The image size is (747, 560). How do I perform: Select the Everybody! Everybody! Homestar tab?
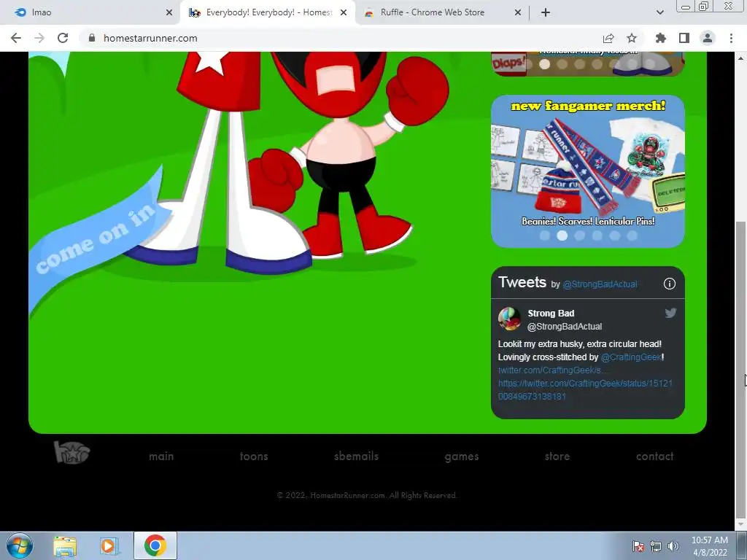(x=268, y=12)
